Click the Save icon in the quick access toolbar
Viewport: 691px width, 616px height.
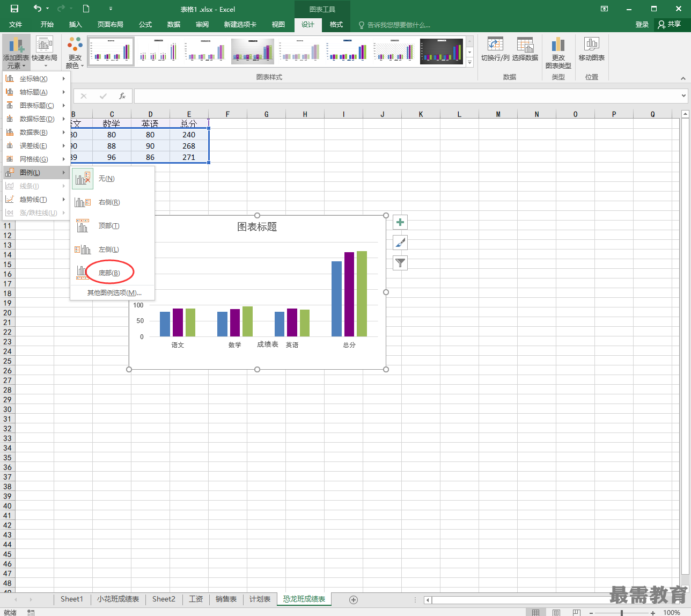coord(14,9)
